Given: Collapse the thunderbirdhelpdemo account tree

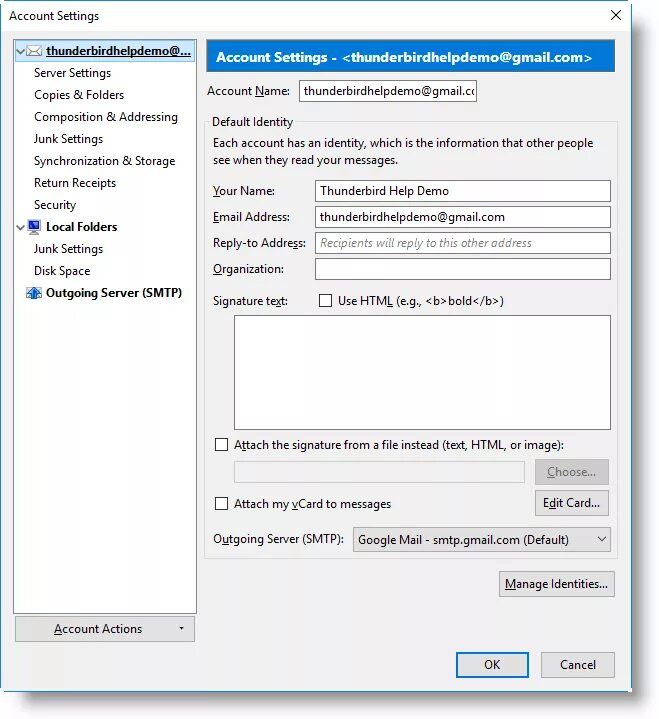Looking at the screenshot, I should [20, 51].
